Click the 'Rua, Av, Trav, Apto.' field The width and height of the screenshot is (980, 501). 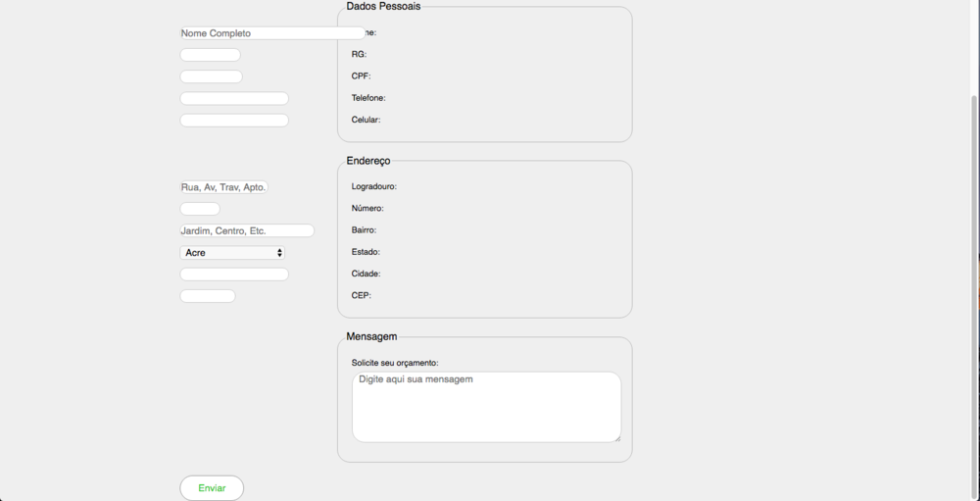tap(223, 187)
